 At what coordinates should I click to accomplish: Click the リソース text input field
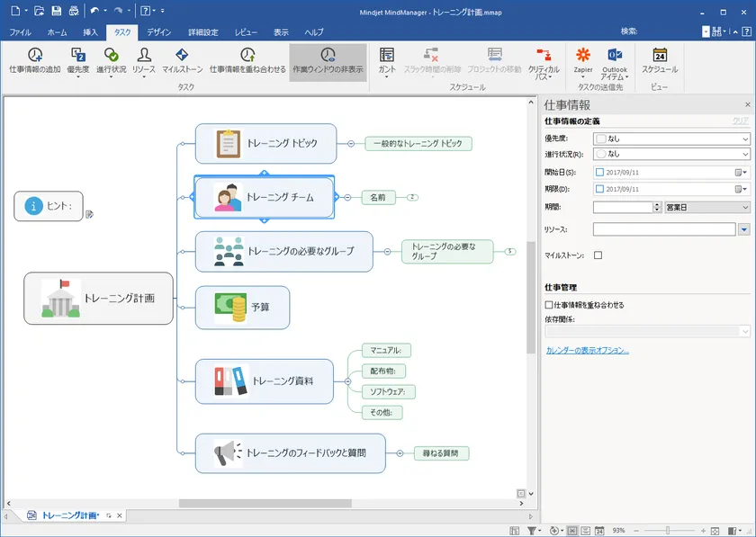[663, 229]
